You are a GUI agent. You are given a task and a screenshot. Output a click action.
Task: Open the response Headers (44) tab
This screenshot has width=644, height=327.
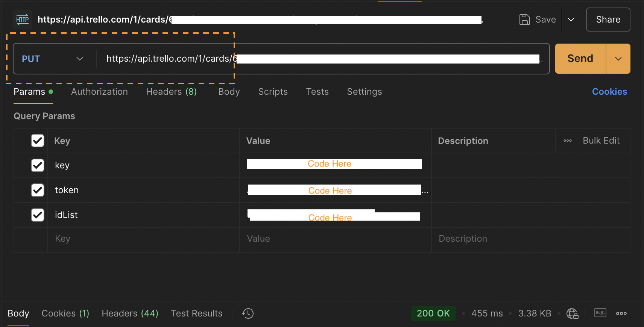130,313
